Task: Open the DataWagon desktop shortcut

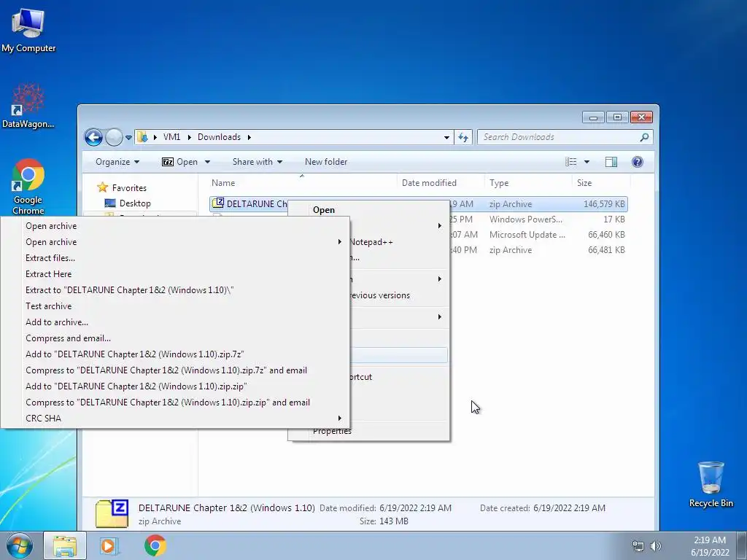Action: point(28,106)
